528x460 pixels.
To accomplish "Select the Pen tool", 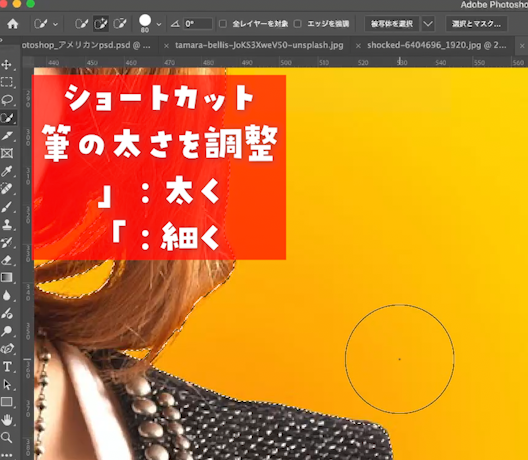I will [x=7, y=349].
